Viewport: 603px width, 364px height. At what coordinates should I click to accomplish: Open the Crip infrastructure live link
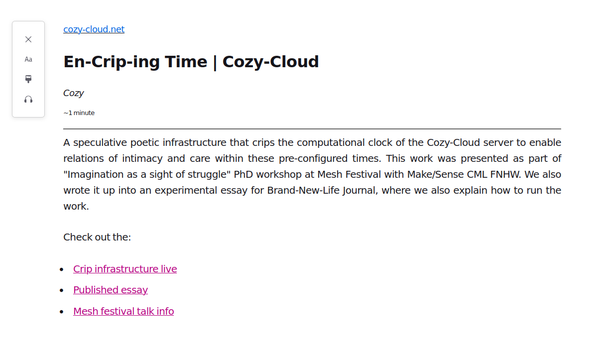click(x=125, y=269)
